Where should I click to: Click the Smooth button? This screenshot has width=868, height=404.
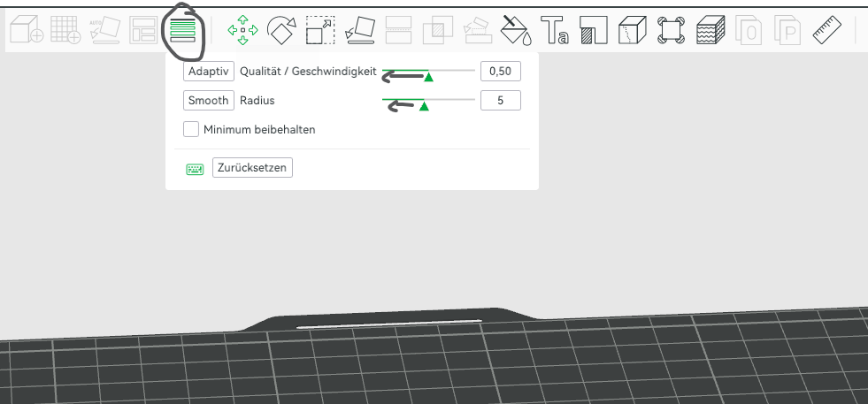(x=209, y=100)
